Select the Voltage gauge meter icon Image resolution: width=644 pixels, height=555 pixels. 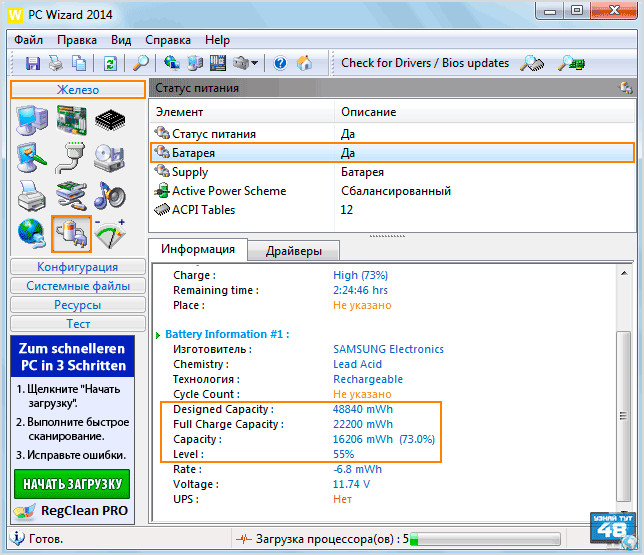(x=110, y=233)
